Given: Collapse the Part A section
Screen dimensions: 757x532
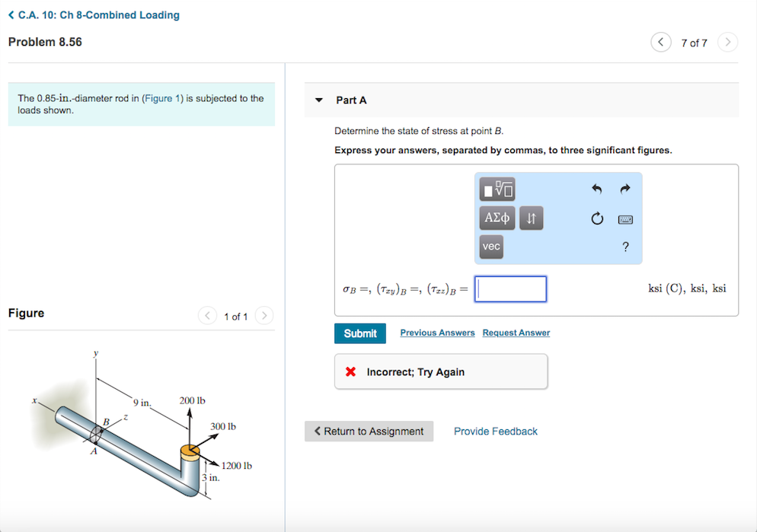Looking at the screenshot, I should 318,100.
